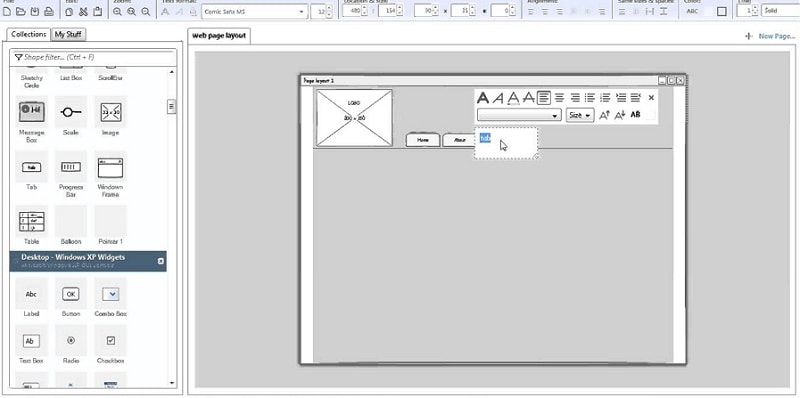Click the collections scrollbar down arrow
The width and height of the screenshot is (800, 398).
point(171,383)
